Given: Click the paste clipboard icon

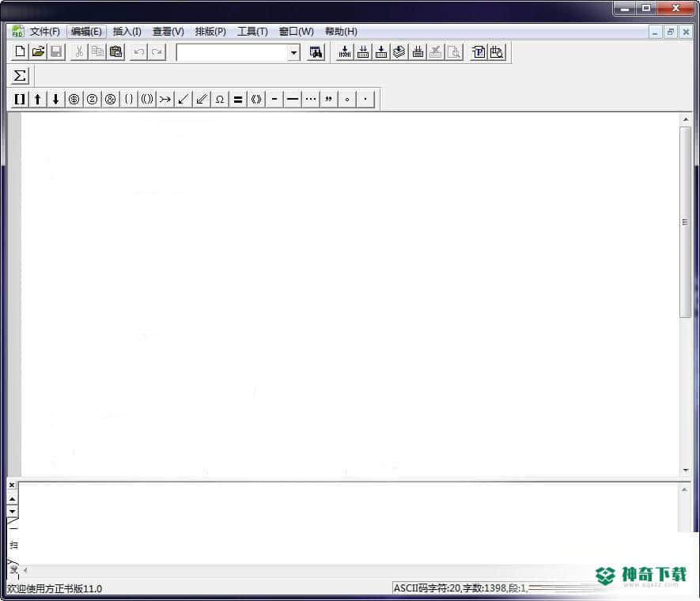Looking at the screenshot, I should [115, 51].
